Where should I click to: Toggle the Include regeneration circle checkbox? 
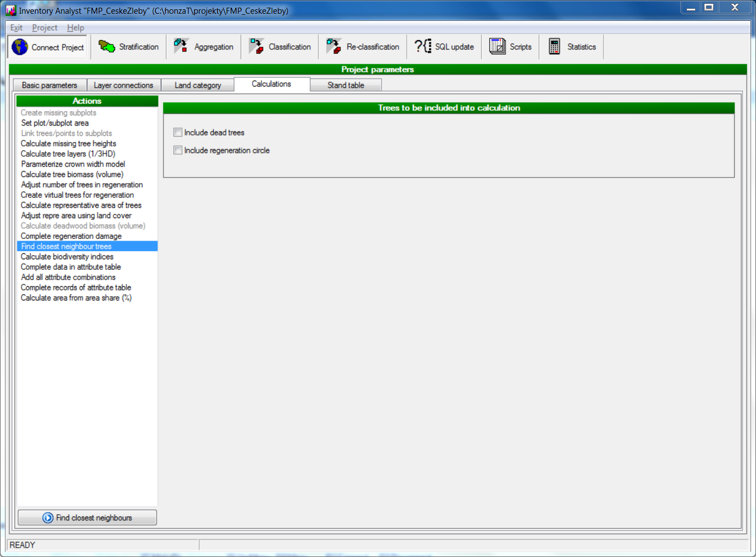click(178, 150)
